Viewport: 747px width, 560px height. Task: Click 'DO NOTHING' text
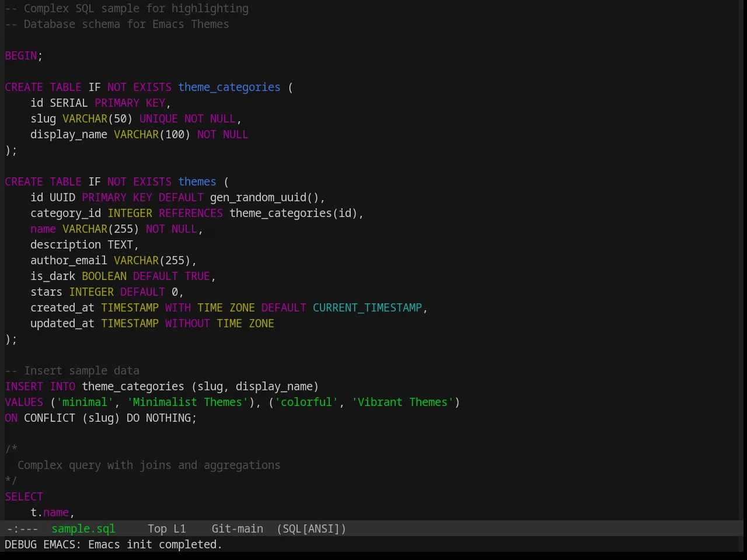(159, 418)
